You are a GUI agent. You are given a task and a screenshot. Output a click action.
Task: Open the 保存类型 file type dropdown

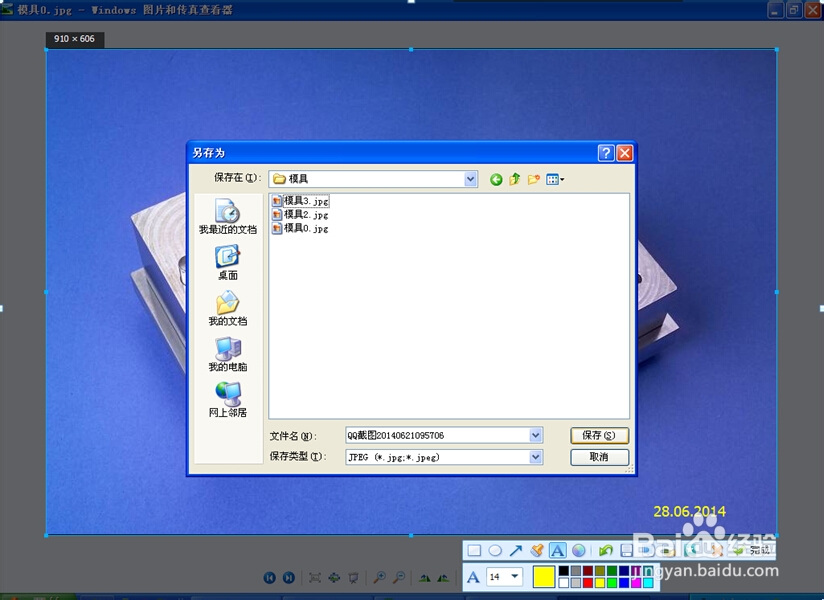point(536,457)
